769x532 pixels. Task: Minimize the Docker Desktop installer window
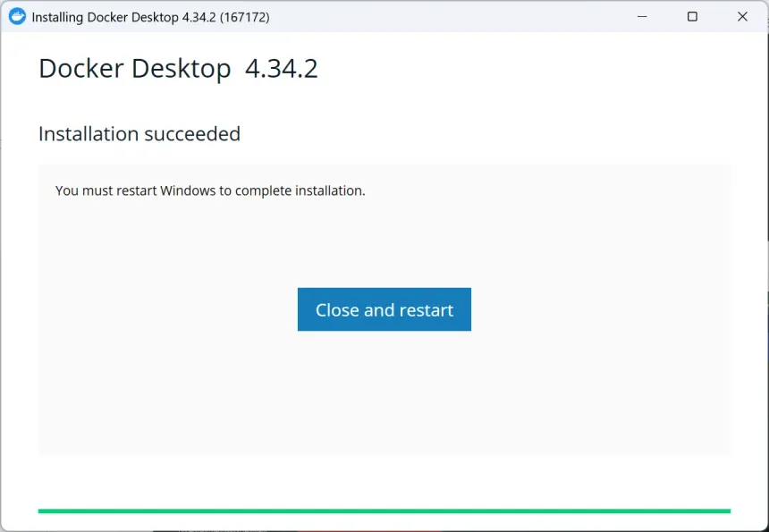[641, 16]
